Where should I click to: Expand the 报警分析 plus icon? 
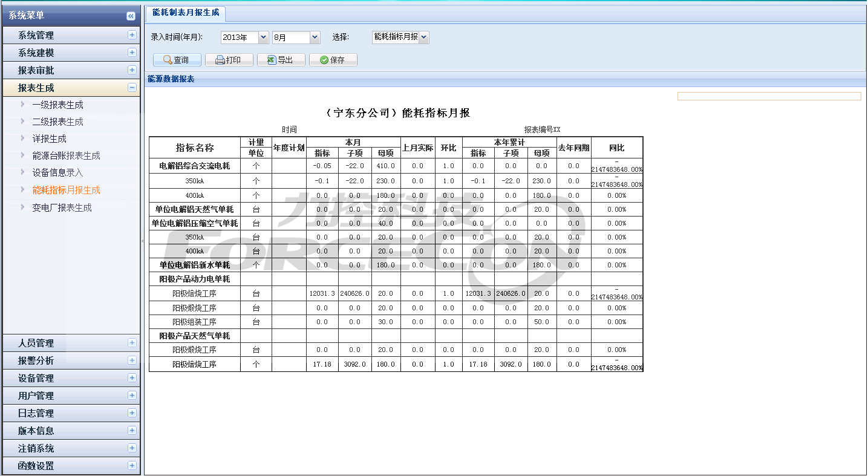point(132,360)
